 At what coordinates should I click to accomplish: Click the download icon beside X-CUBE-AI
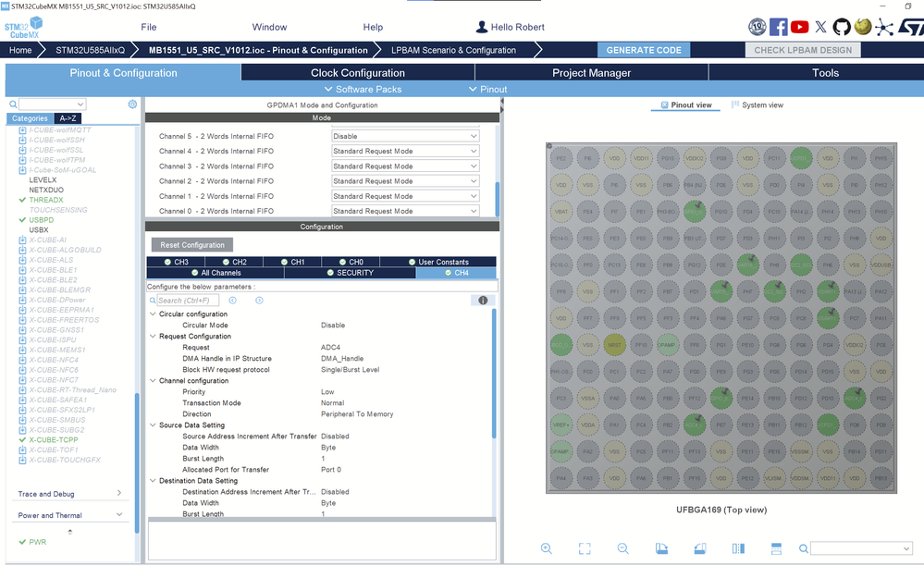point(22,240)
